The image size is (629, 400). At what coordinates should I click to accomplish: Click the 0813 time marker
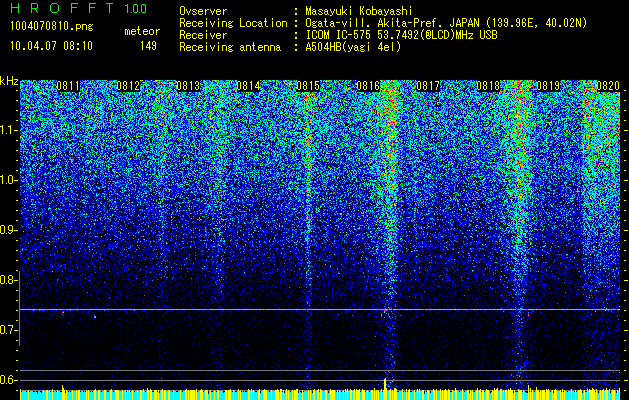pos(188,86)
